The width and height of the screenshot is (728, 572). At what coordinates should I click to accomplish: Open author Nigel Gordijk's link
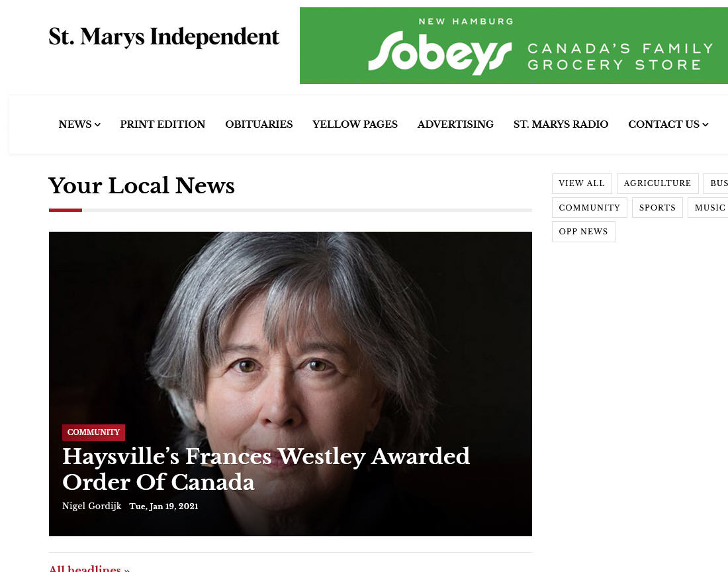pos(91,506)
